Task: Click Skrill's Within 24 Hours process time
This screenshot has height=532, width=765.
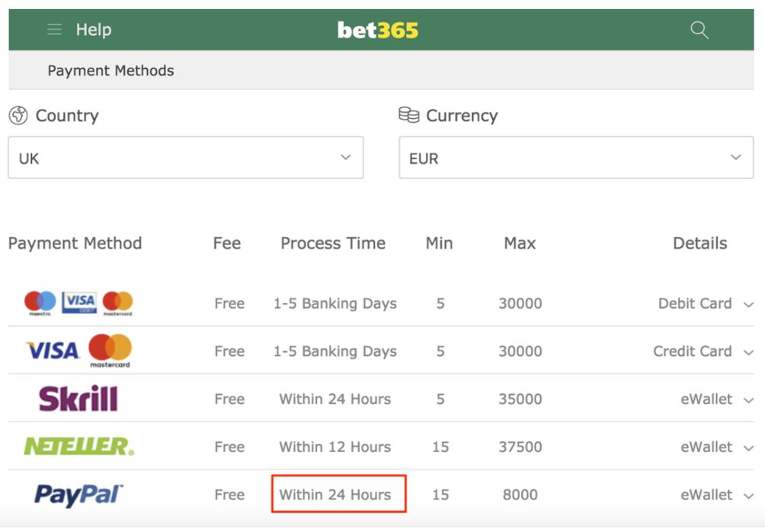Action: [335, 399]
